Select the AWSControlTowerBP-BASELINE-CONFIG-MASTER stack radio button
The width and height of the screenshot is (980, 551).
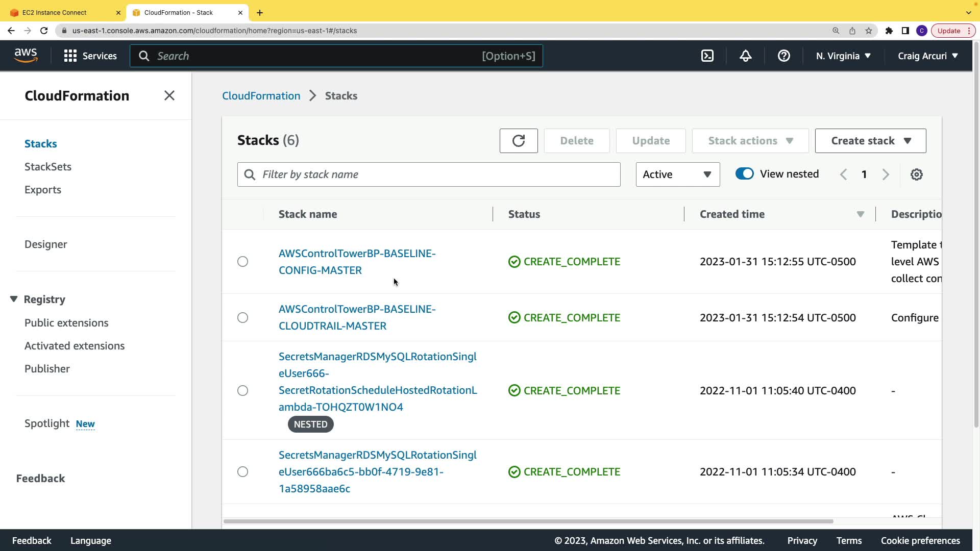tap(243, 262)
